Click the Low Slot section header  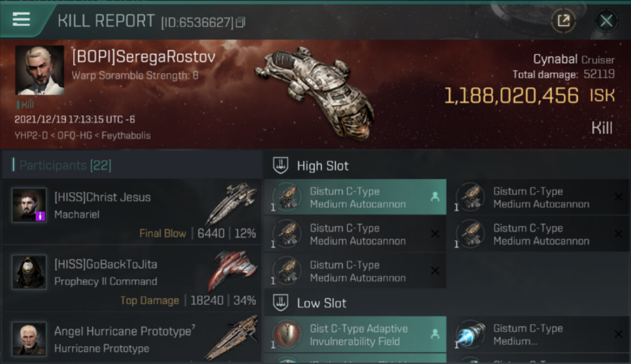coord(321,303)
